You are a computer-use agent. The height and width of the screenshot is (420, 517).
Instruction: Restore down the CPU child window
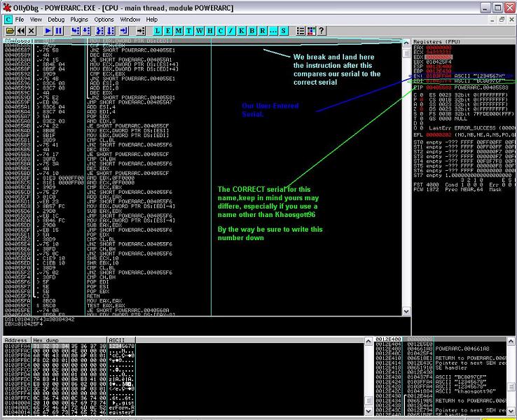[x=502, y=20]
